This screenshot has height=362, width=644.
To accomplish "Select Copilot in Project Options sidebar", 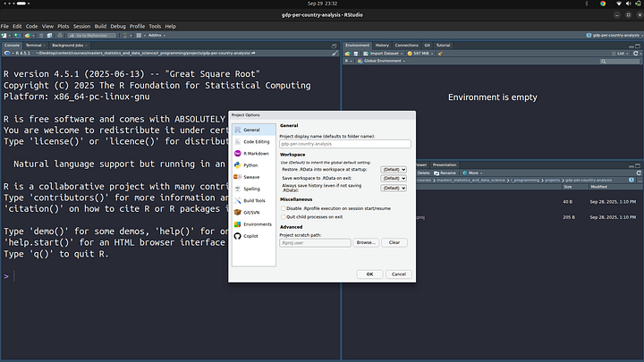I will pyautogui.click(x=254, y=236).
